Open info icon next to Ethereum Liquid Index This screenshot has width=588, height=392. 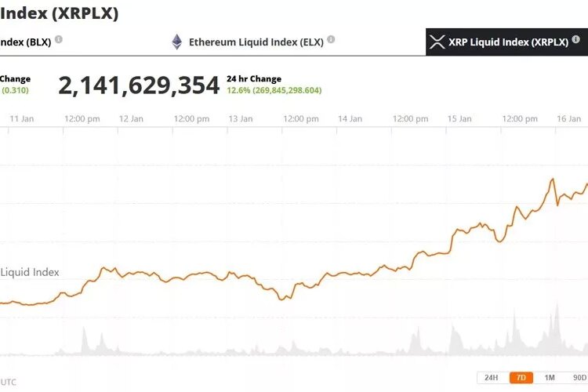331,39
